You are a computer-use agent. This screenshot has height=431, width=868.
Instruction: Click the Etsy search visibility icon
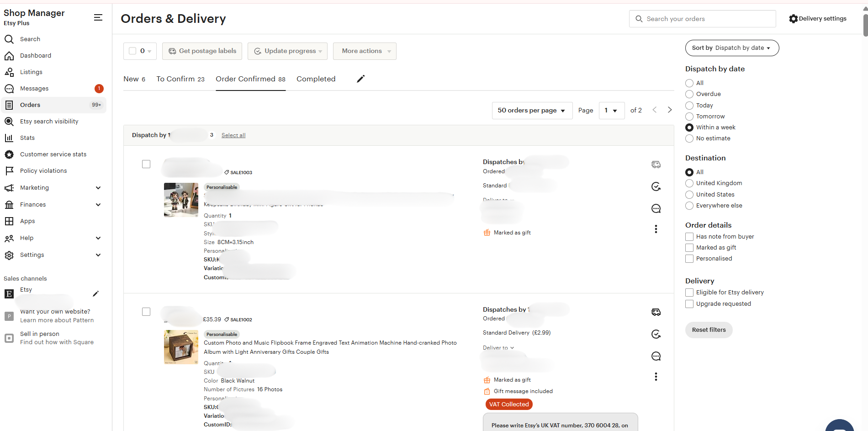pyautogui.click(x=9, y=122)
